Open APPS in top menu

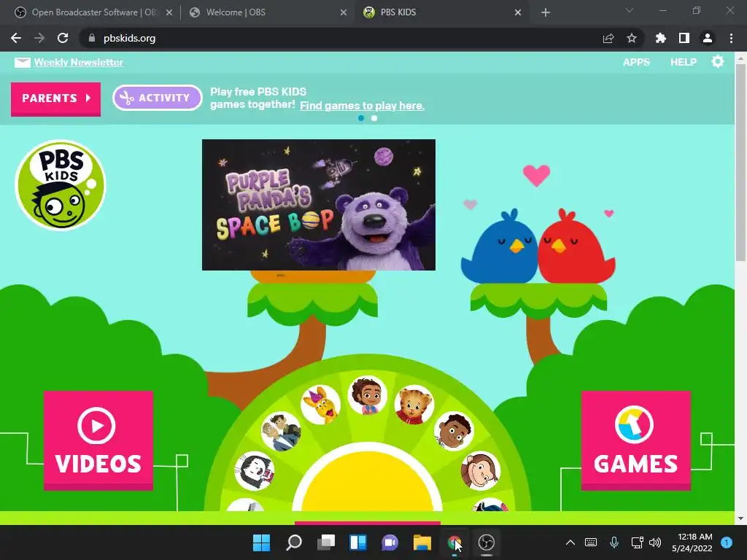click(636, 62)
